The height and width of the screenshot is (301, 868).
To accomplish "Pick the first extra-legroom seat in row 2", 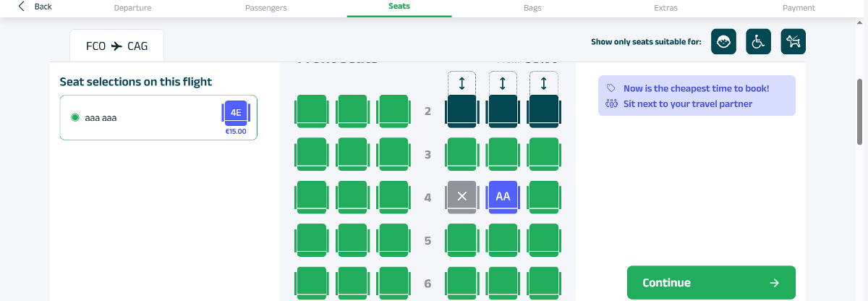I will point(461,111).
